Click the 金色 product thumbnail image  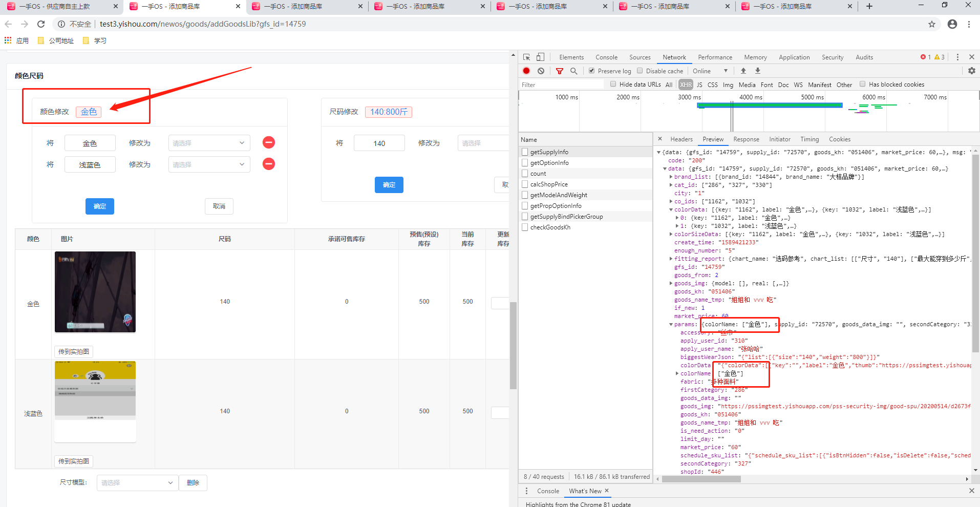click(x=95, y=292)
